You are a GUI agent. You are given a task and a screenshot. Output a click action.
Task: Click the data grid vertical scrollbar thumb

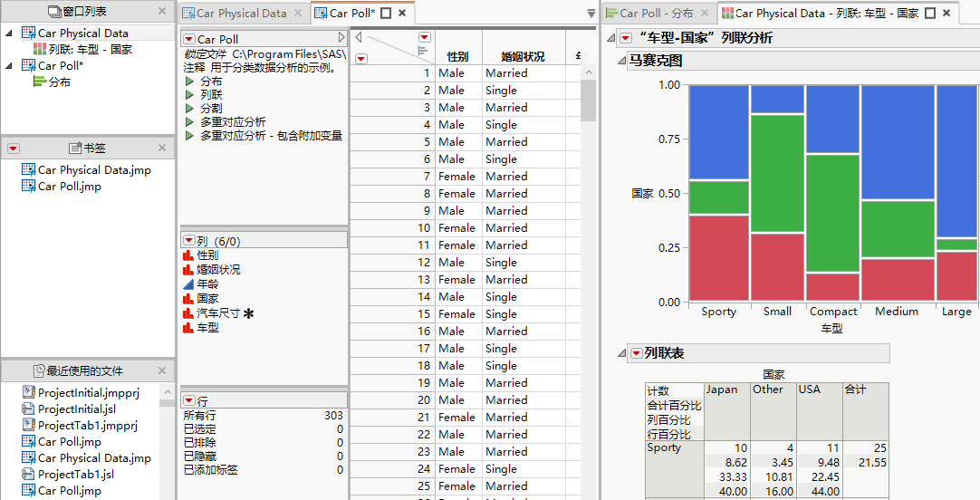click(588, 100)
